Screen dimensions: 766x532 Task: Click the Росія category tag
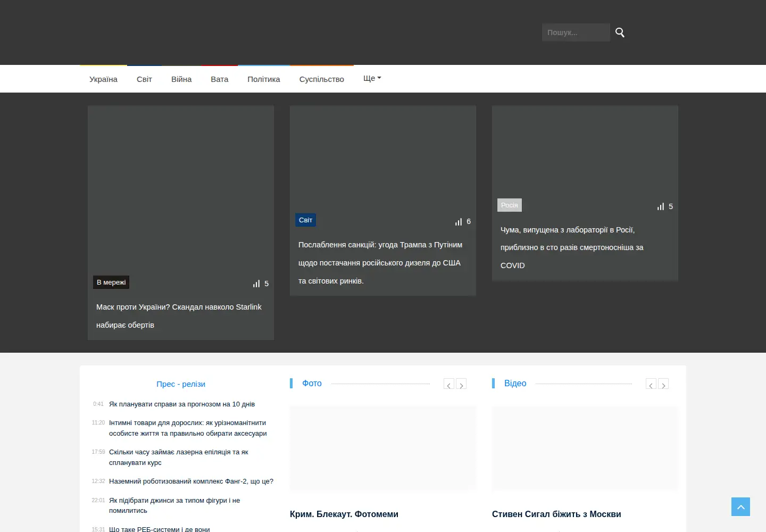tap(510, 205)
